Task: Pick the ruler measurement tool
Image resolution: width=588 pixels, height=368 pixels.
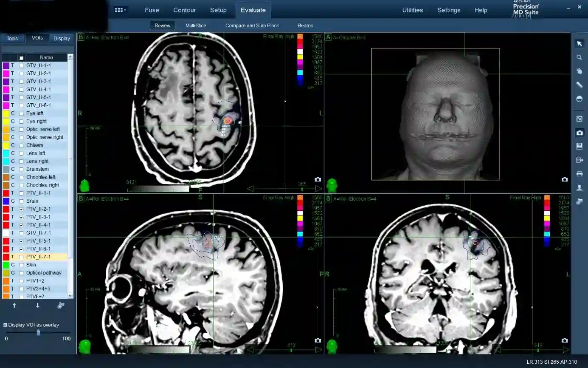Action: [x=580, y=85]
